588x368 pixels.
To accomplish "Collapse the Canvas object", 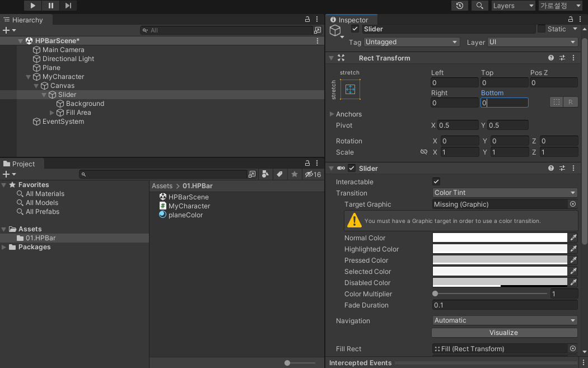I will (x=36, y=86).
